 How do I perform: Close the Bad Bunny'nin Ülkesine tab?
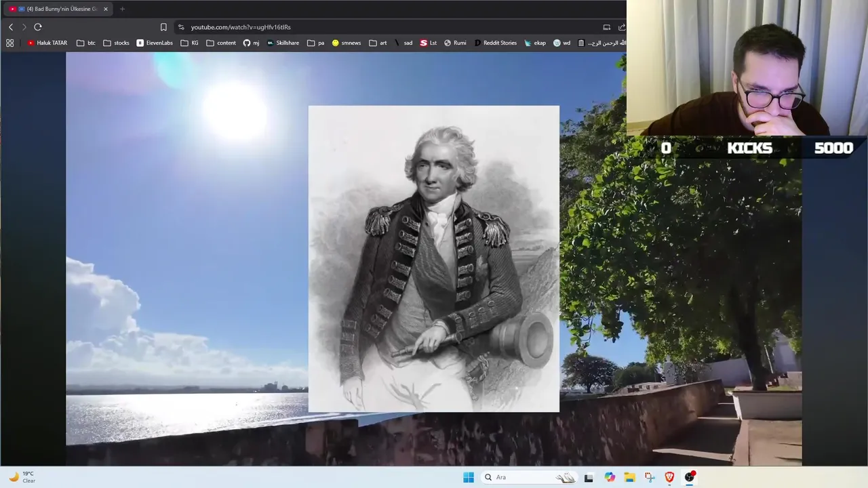105,9
